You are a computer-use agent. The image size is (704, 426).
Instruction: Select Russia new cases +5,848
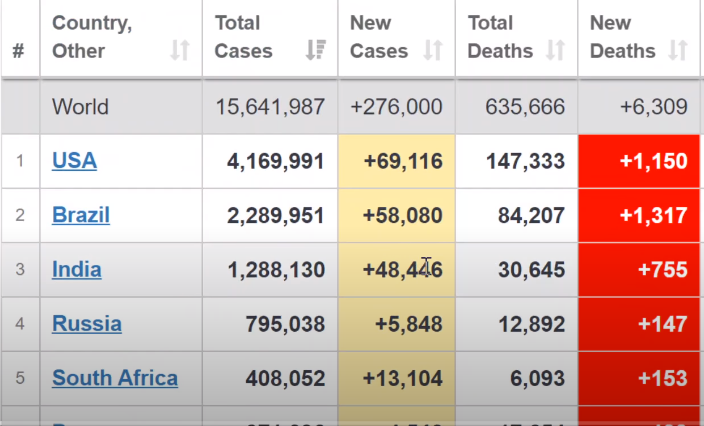[409, 324]
